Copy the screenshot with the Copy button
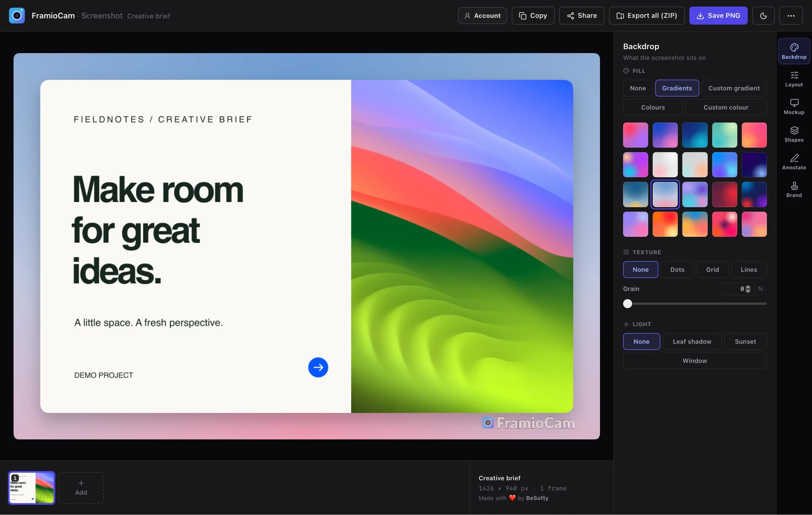 coord(533,16)
